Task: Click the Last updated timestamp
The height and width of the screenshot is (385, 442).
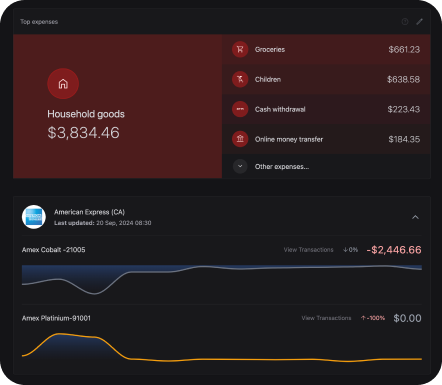Action: 103,223
